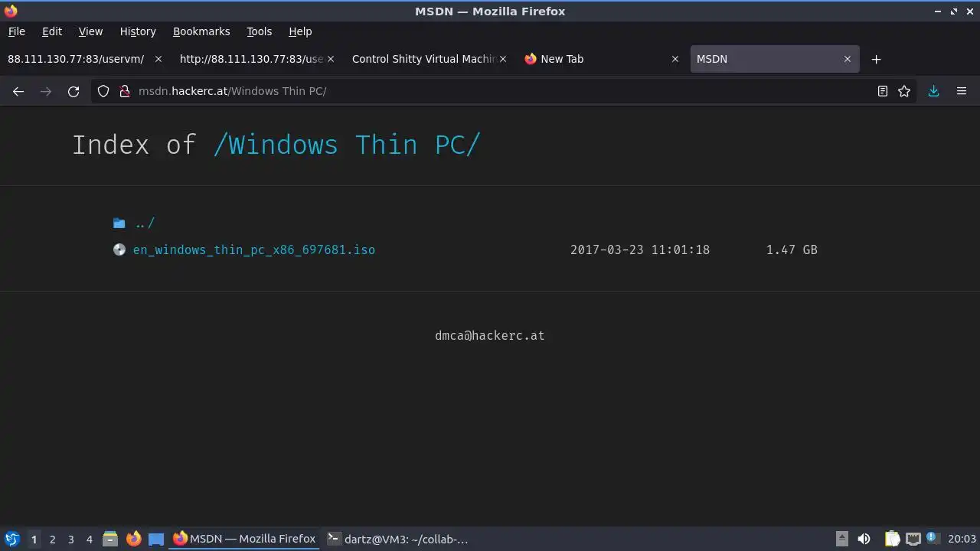Open the volume control in tray
This screenshot has height=551, width=980.
(x=864, y=539)
